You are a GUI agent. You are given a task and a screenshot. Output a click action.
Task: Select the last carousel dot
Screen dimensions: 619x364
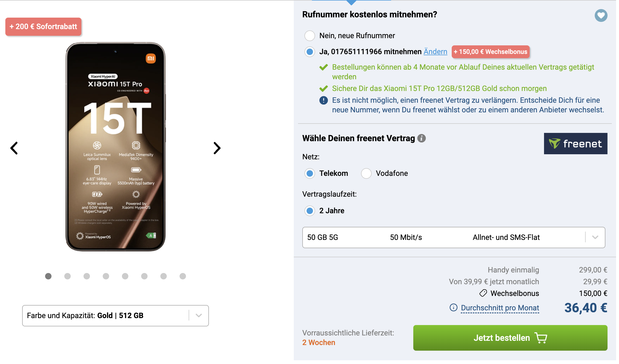coord(183,276)
